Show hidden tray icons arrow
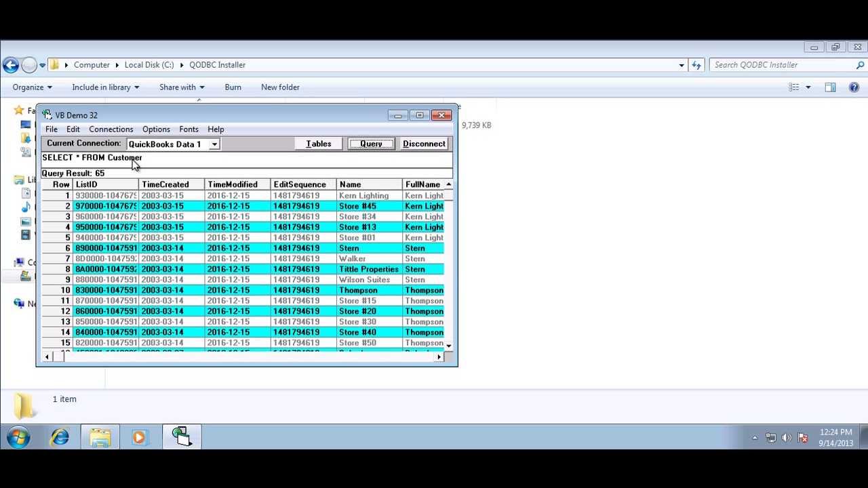 coord(755,438)
